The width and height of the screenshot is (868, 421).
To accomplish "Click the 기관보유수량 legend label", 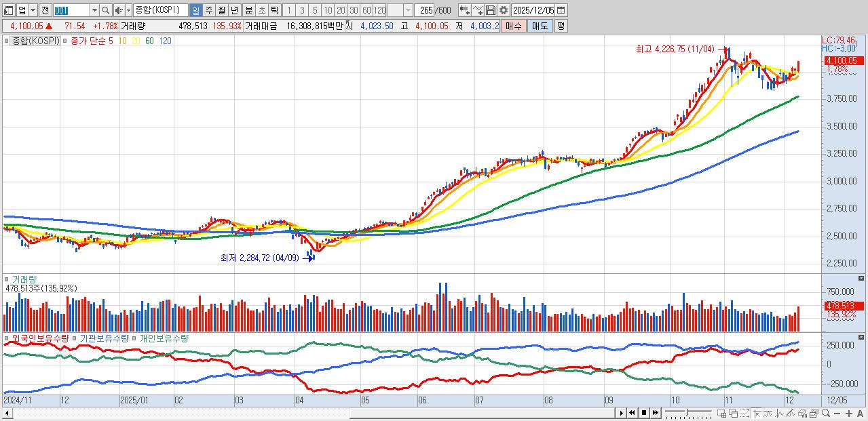I will coord(104,338).
